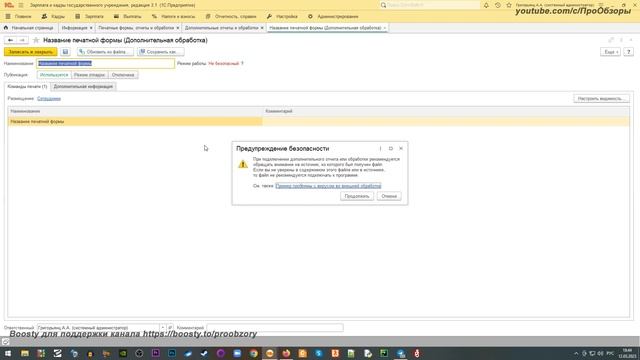640x360 pixels.
Task: Open the Настройка section menu
Action: (282, 16)
